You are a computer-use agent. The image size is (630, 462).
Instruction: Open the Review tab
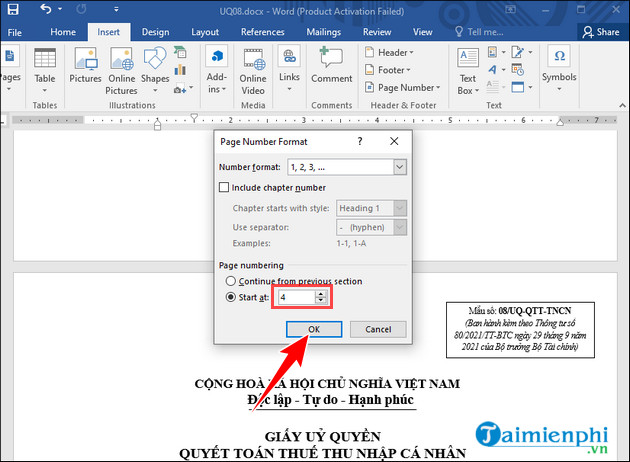[x=377, y=32]
